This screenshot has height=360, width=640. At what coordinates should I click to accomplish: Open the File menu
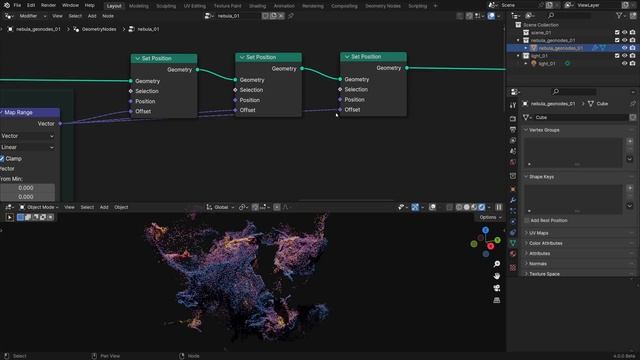(x=17, y=5)
